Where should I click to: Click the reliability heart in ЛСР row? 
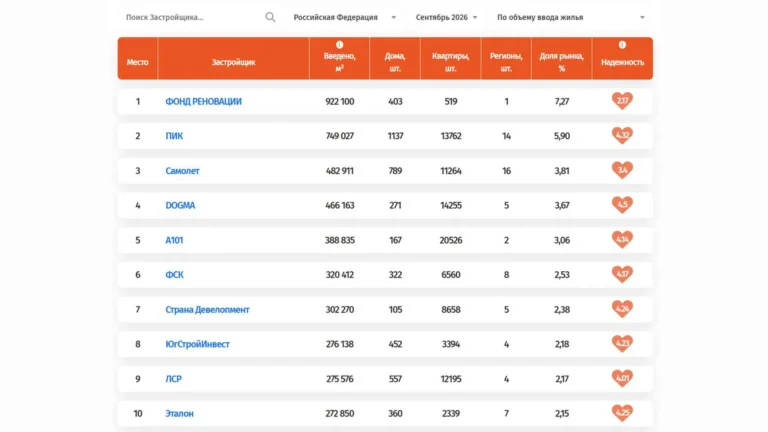coord(622,378)
